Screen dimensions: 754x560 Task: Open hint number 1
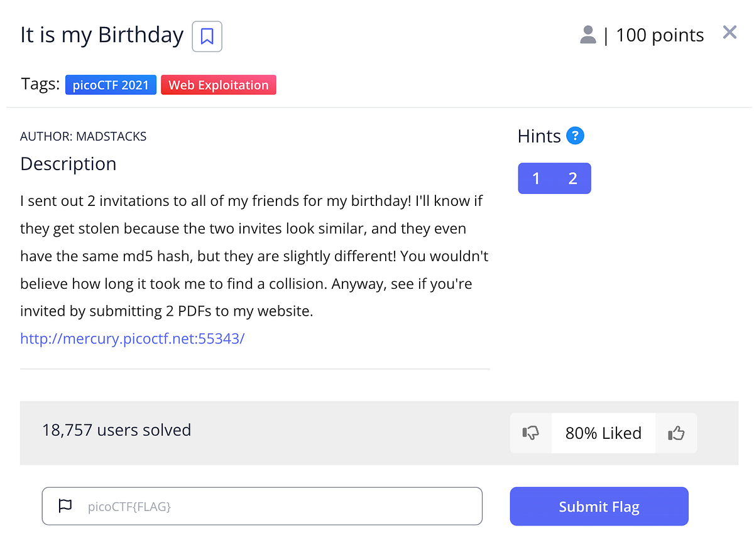click(x=536, y=178)
